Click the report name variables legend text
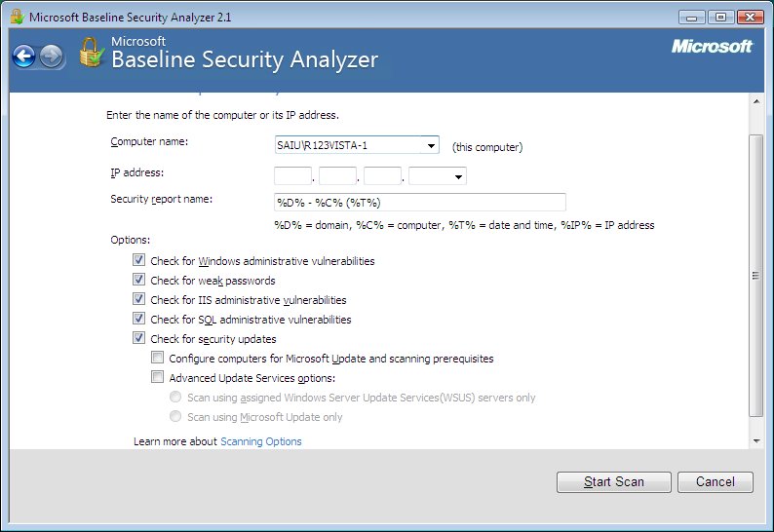This screenshot has height=532, width=774. [x=465, y=225]
